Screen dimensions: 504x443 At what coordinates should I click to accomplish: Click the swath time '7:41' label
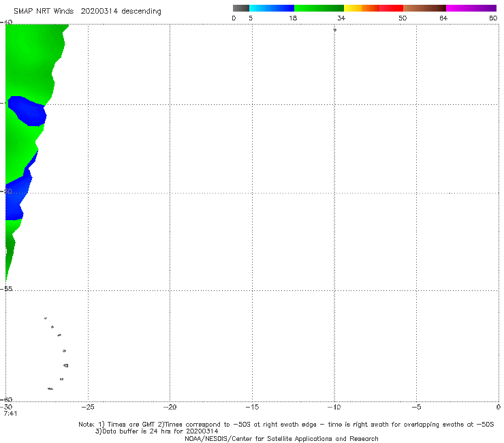coord(10,414)
